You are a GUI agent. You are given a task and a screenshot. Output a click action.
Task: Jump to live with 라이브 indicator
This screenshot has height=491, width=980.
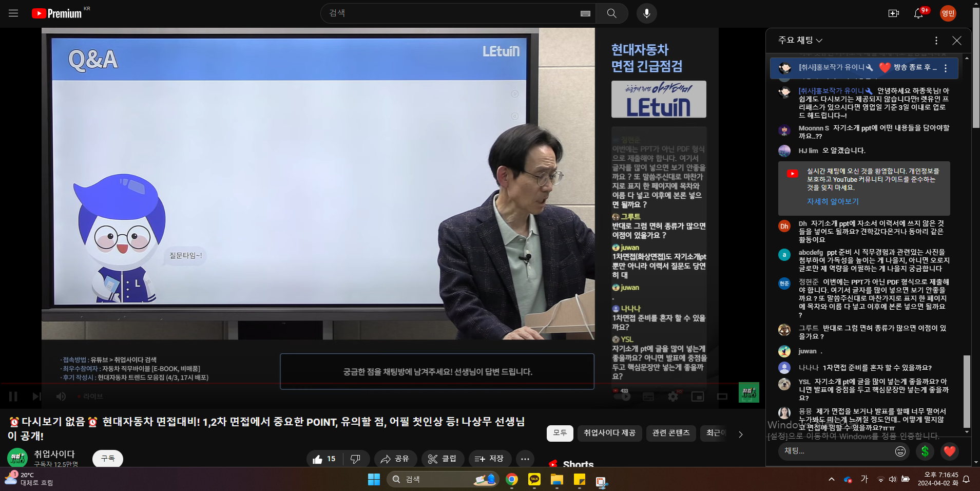pyautogui.click(x=90, y=396)
